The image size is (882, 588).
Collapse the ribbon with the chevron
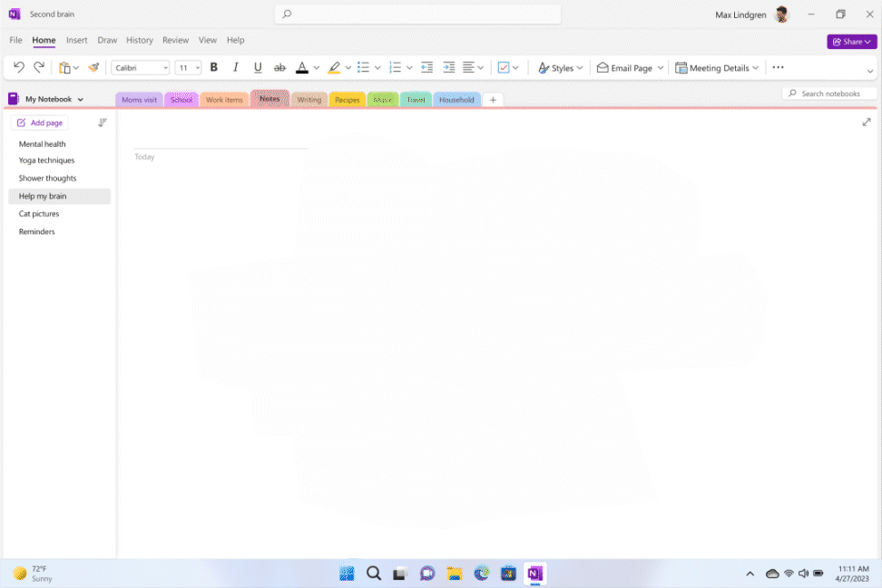click(x=870, y=71)
